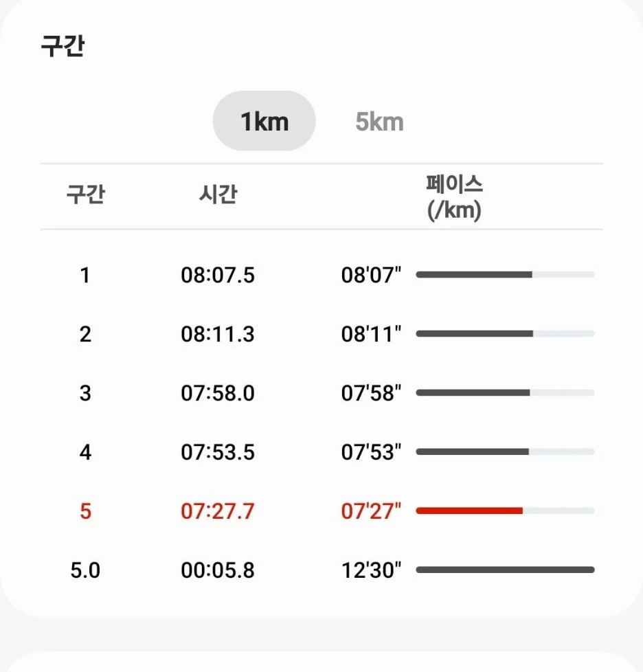Select the red fastest lap time 07:27.7
The image size is (643, 672).
(x=218, y=511)
